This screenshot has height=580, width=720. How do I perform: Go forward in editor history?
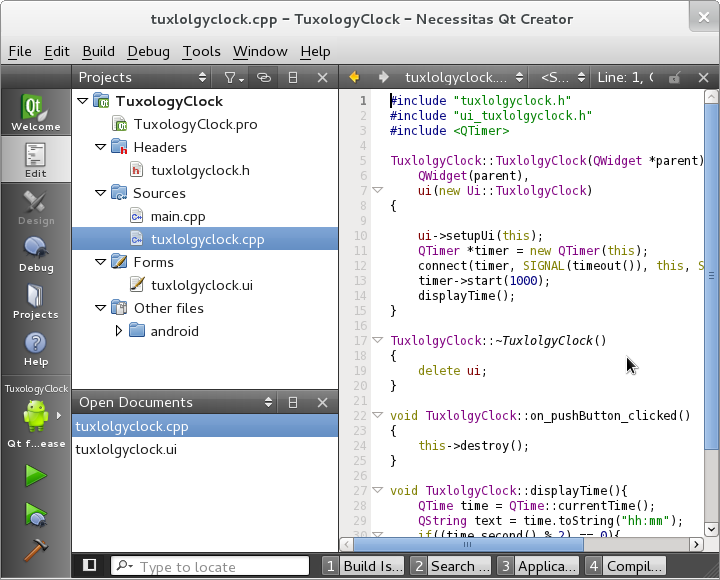point(383,77)
